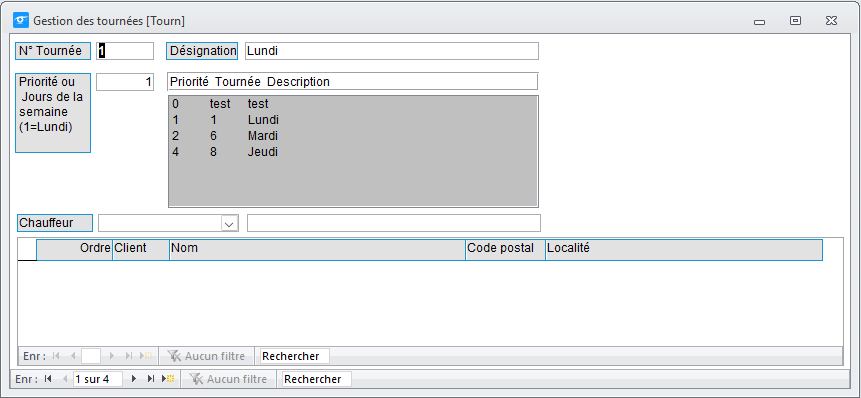Click Aucun filtre in bottom status bar
Viewport: 861px width, 398px height.
point(228,379)
